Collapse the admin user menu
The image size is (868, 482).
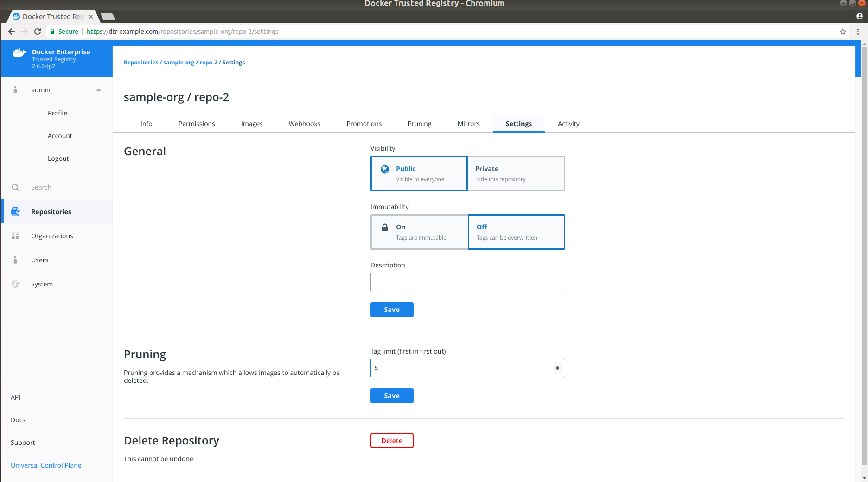coord(99,90)
